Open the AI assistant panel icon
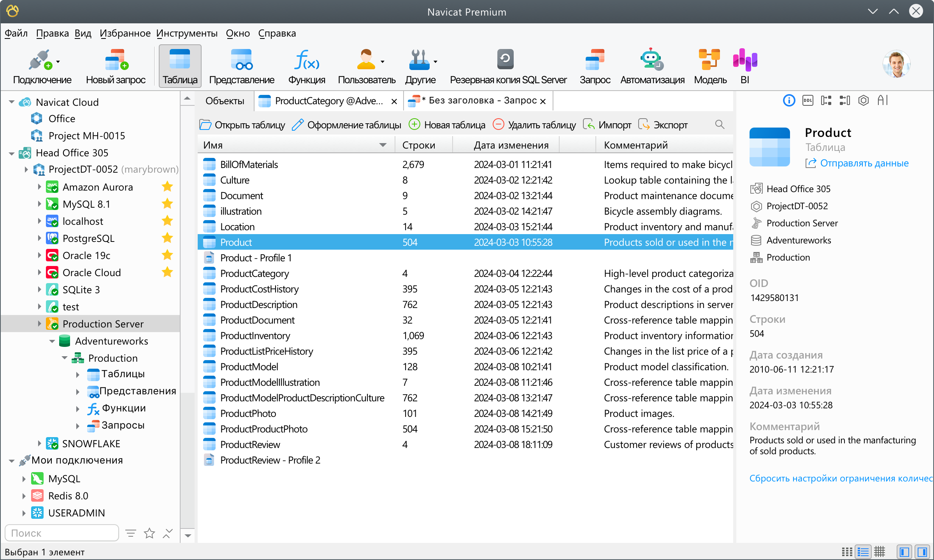Image resolution: width=934 pixels, height=560 pixels. point(882,101)
